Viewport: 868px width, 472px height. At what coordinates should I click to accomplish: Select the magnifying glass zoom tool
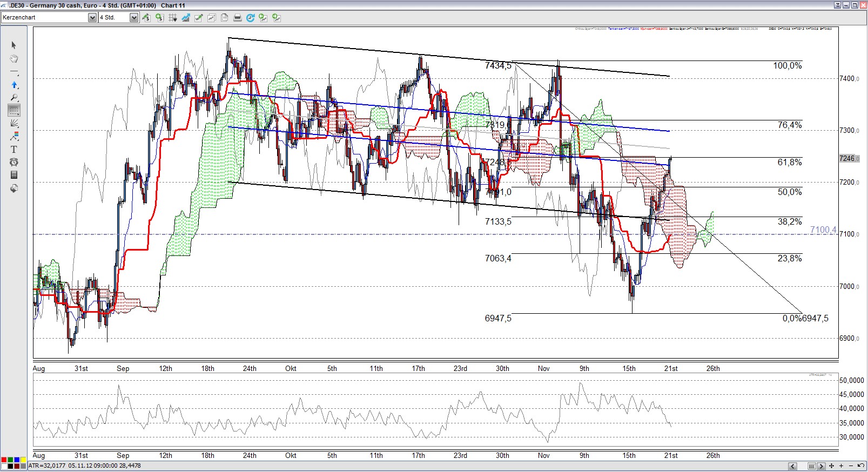click(14, 98)
